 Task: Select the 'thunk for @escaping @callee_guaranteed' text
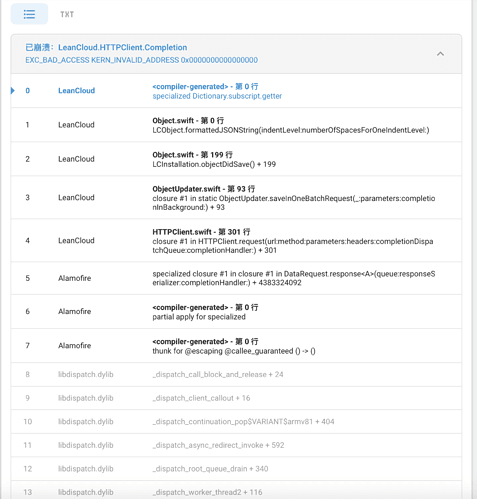tap(234, 351)
